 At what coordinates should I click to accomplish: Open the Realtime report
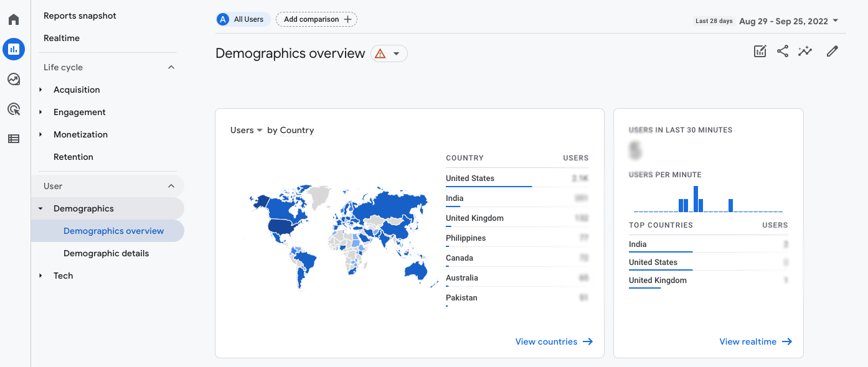61,38
